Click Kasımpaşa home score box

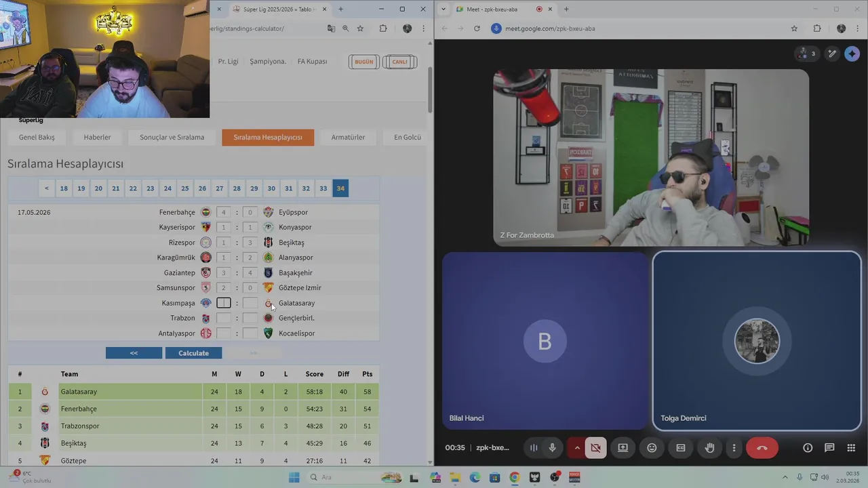click(x=224, y=303)
